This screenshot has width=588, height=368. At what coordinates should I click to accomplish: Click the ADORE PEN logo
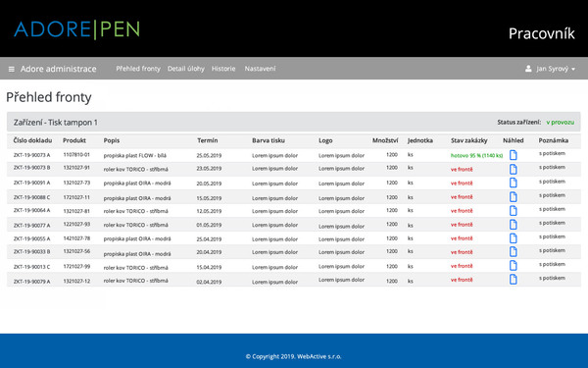click(76, 29)
